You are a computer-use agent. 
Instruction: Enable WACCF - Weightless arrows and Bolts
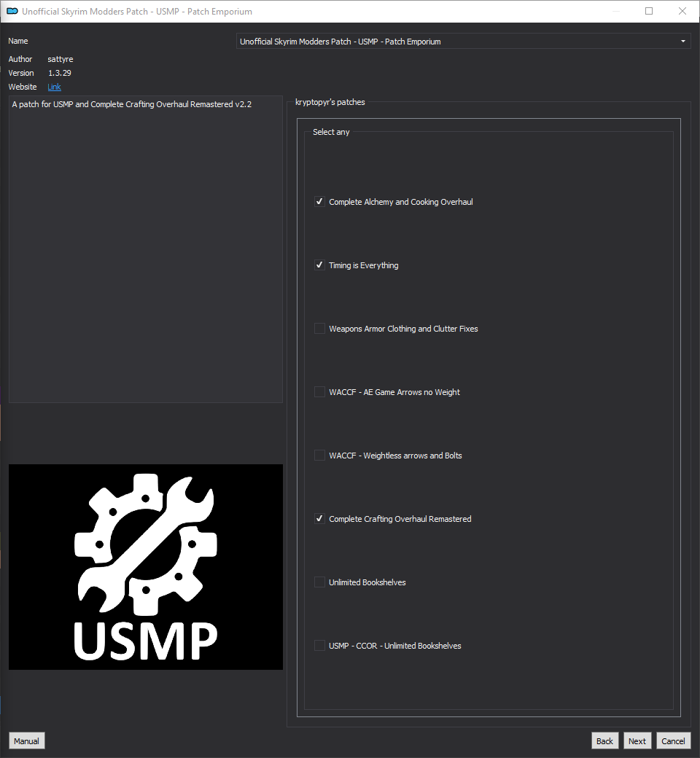[x=319, y=456]
